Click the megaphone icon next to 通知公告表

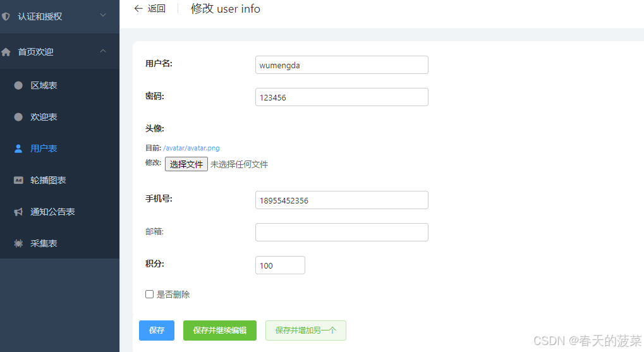pos(18,212)
